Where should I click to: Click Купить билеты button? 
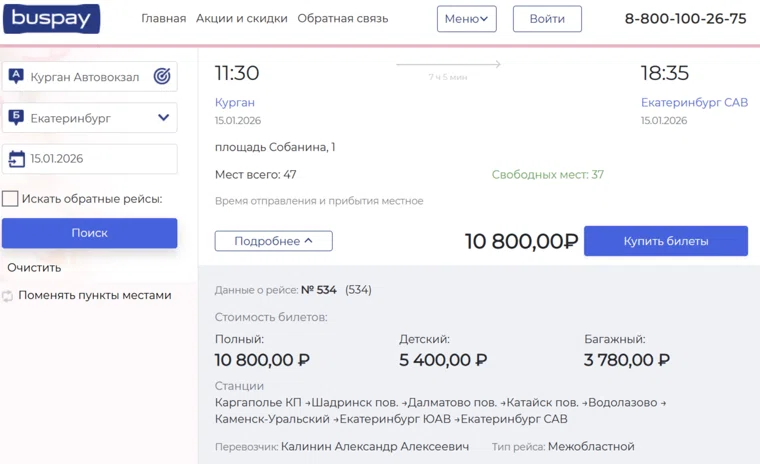[665, 241]
